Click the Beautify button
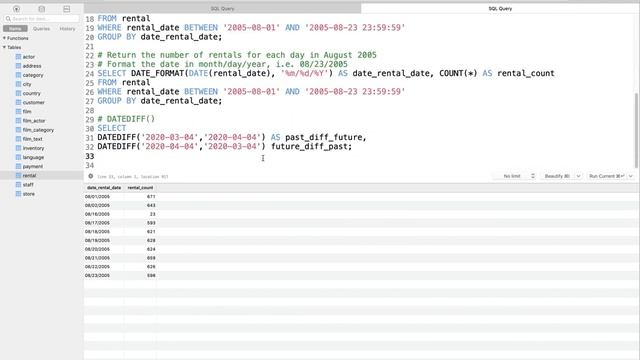 pyautogui.click(x=557, y=176)
